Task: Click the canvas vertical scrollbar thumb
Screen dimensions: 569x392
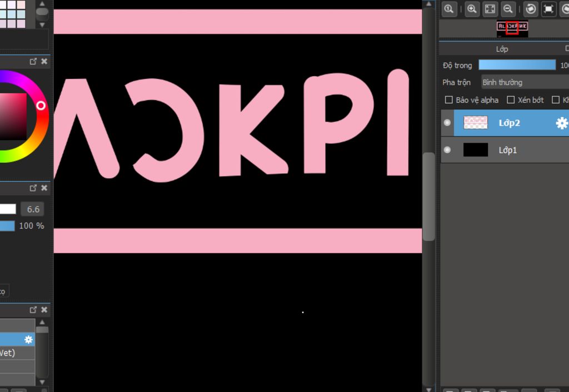Action: pyautogui.click(x=429, y=197)
